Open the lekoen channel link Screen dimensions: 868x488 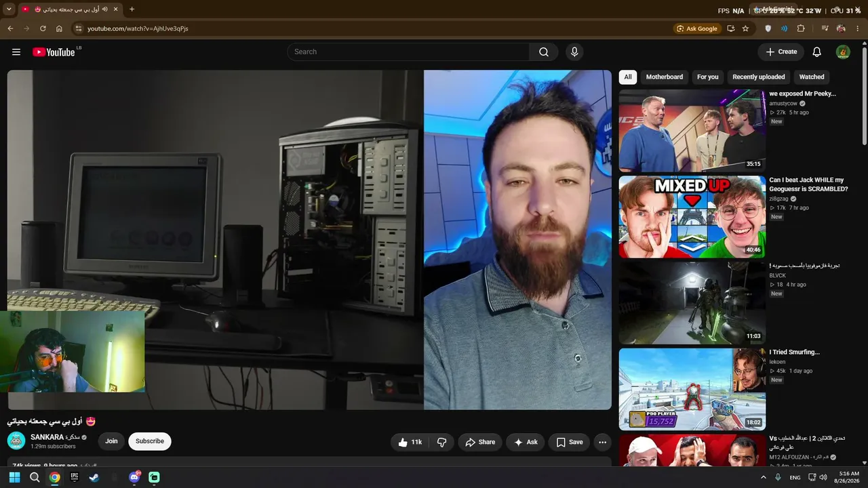(x=777, y=362)
